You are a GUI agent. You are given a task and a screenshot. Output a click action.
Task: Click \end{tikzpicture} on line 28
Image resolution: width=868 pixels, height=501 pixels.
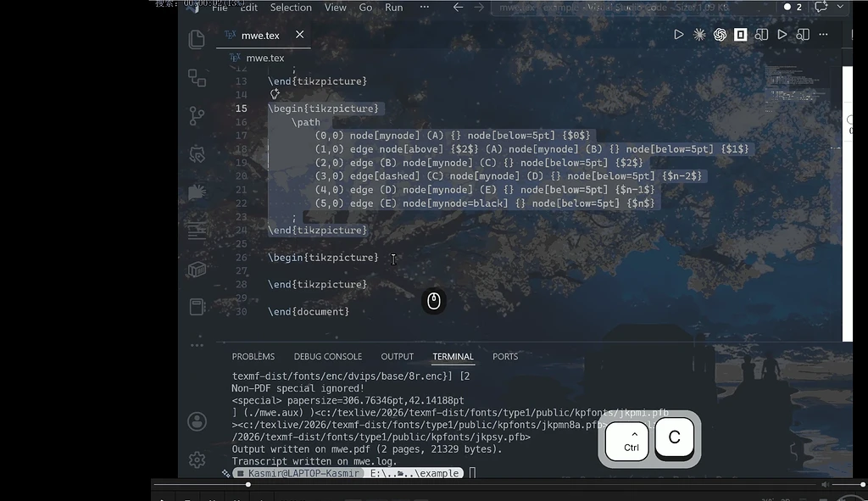click(x=318, y=284)
